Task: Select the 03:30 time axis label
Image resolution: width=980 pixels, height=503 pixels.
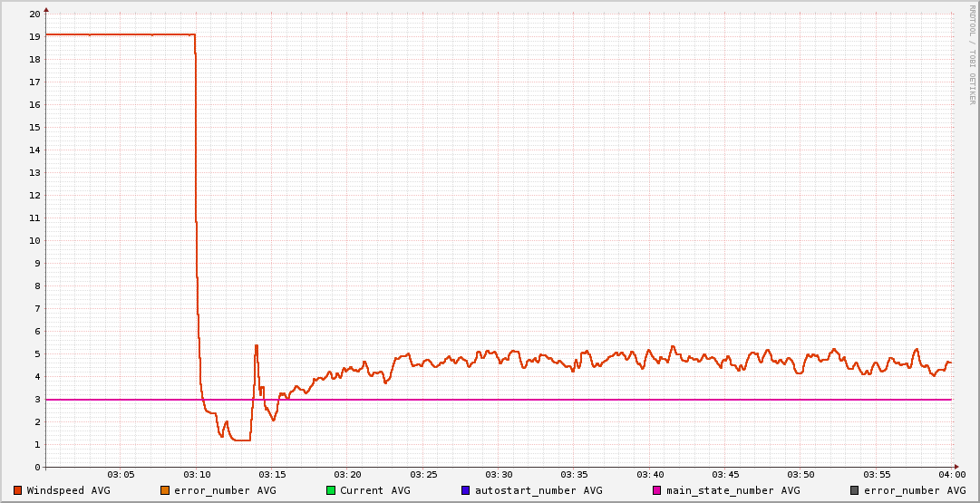Action: coord(499,475)
